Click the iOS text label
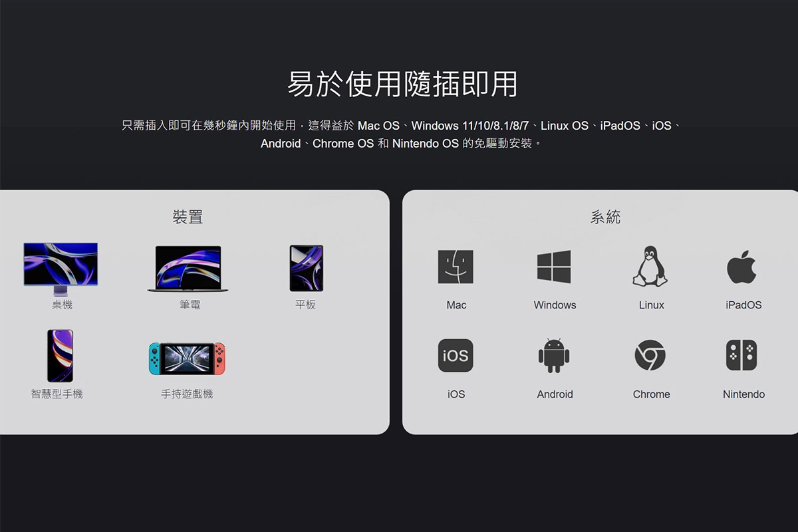Viewport: 798px width, 532px height. (x=456, y=394)
